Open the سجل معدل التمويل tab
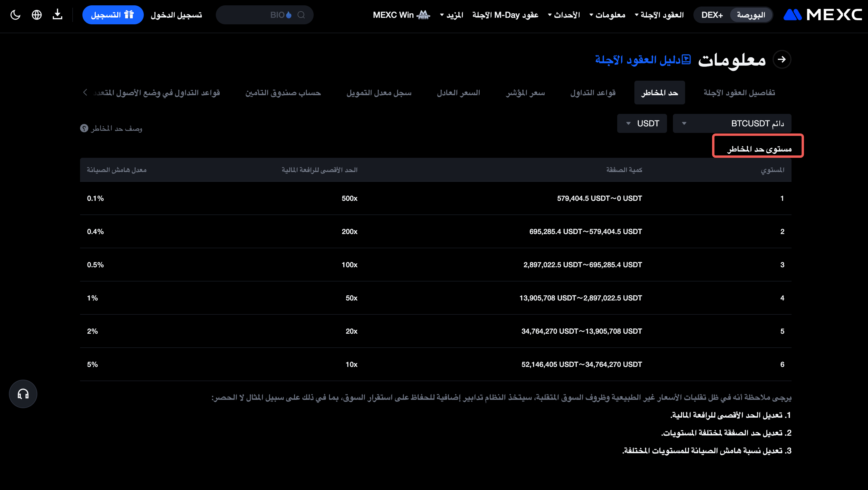This screenshot has height=490, width=868. click(x=379, y=93)
